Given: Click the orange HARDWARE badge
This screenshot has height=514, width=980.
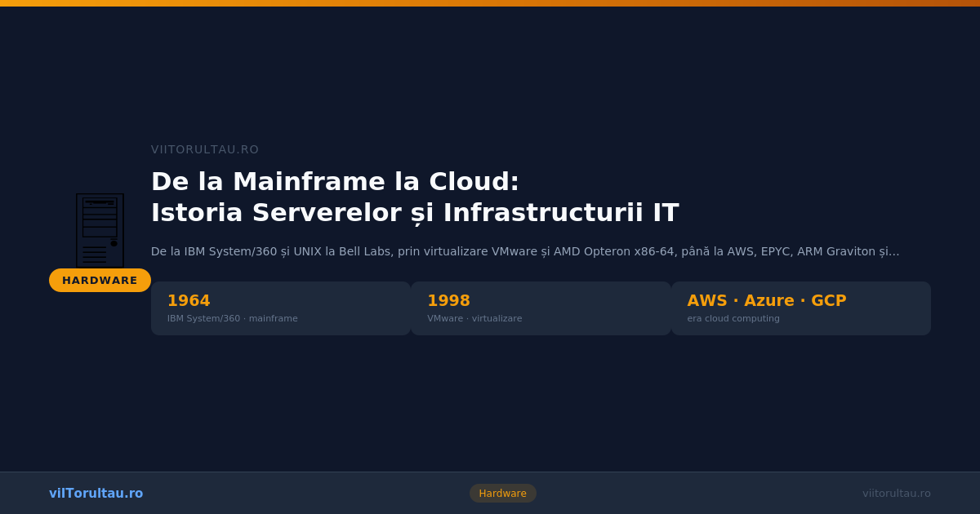Looking at the screenshot, I should pos(100,280).
